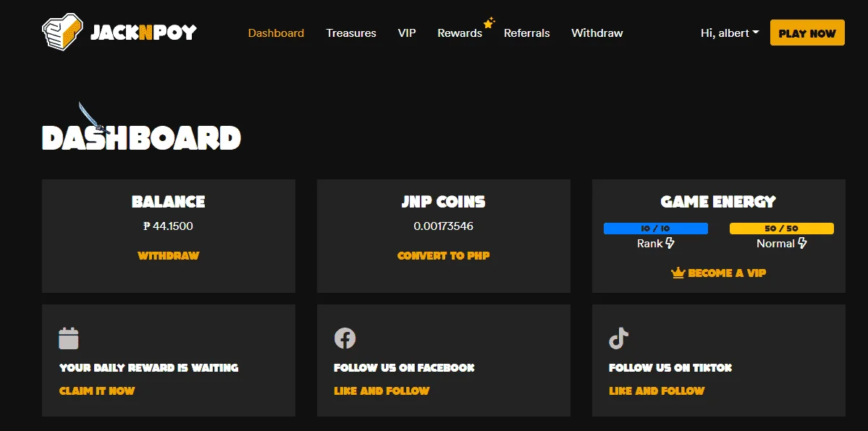Click Become a VIP link
868x431 pixels.
727,273
